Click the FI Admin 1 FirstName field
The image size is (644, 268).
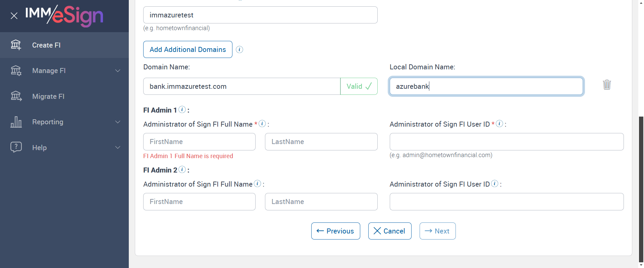(x=199, y=142)
